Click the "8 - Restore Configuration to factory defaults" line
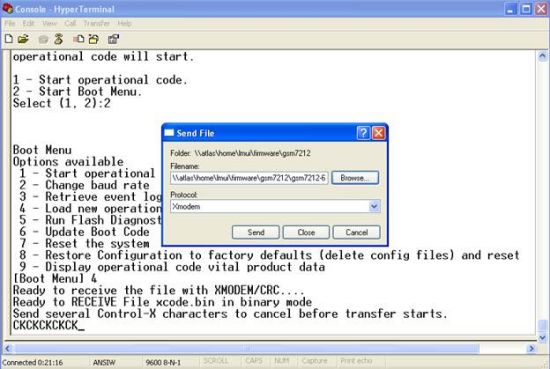Image resolution: width=550 pixels, height=369 pixels. coord(269,255)
